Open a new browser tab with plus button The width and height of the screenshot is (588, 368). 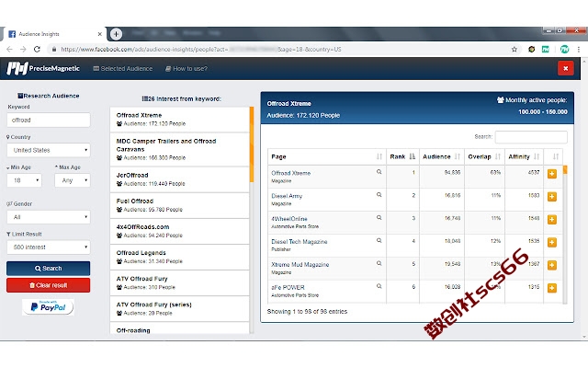pyautogui.click(x=117, y=34)
